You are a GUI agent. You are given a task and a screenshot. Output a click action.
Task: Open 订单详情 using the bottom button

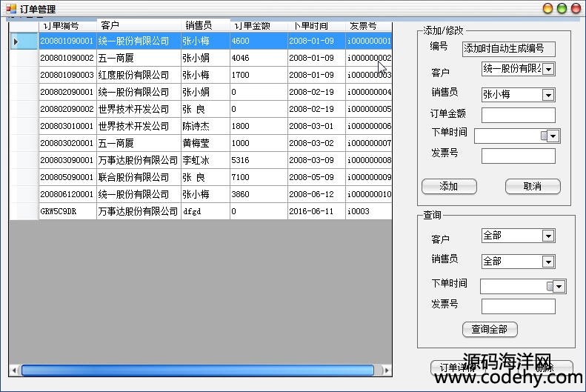click(453, 368)
